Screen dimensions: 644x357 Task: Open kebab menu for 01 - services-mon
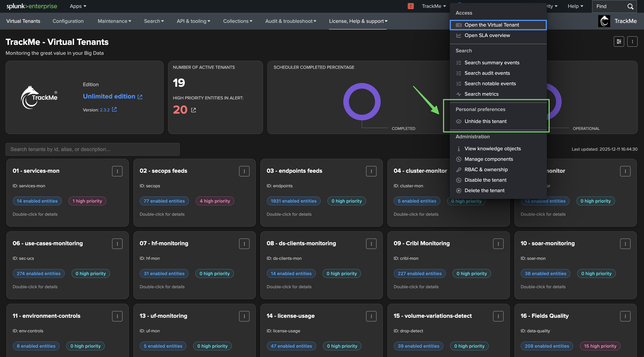(x=117, y=171)
